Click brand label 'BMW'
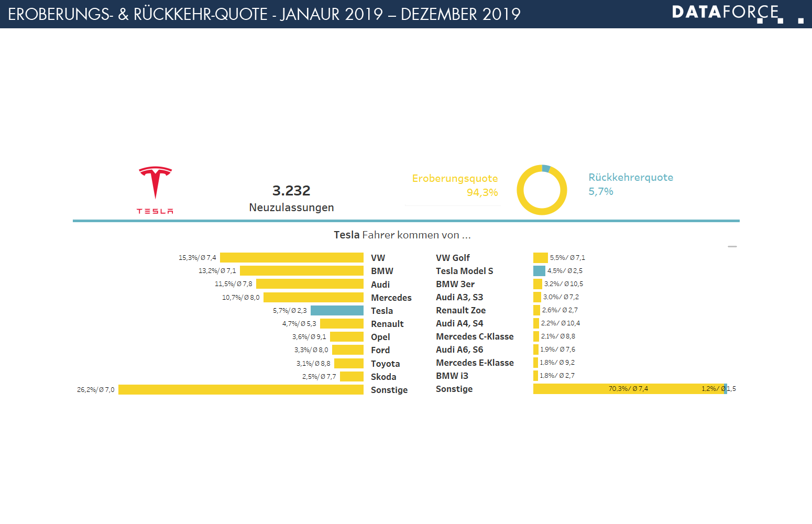 [382, 271]
